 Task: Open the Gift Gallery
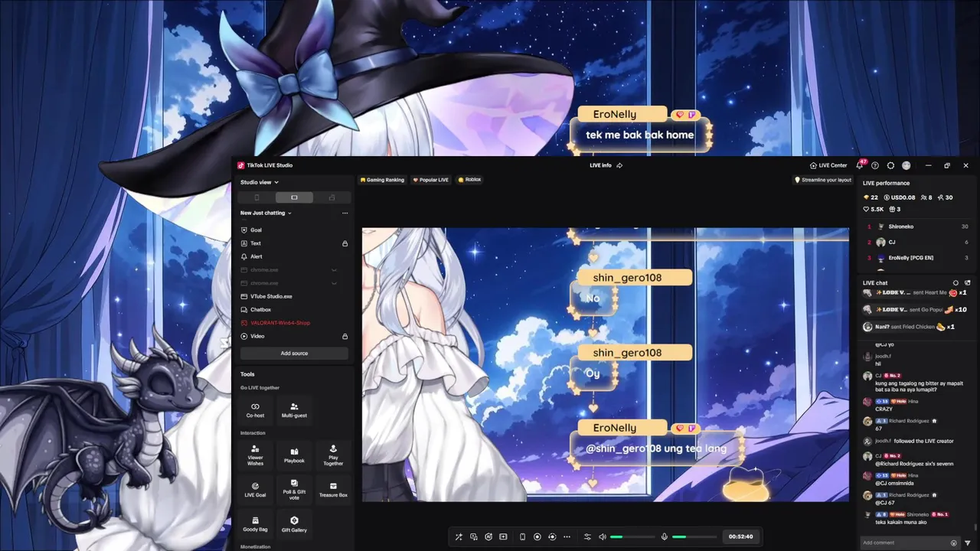(294, 524)
